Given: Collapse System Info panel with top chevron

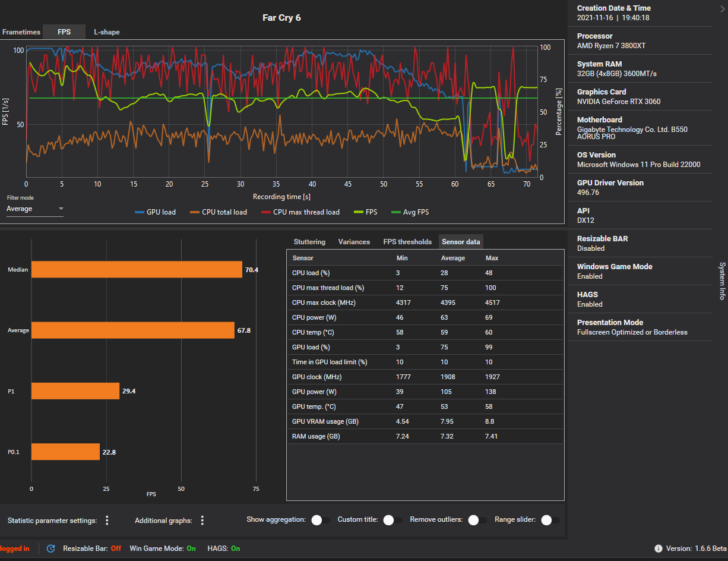Looking at the screenshot, I should [722, 8].
